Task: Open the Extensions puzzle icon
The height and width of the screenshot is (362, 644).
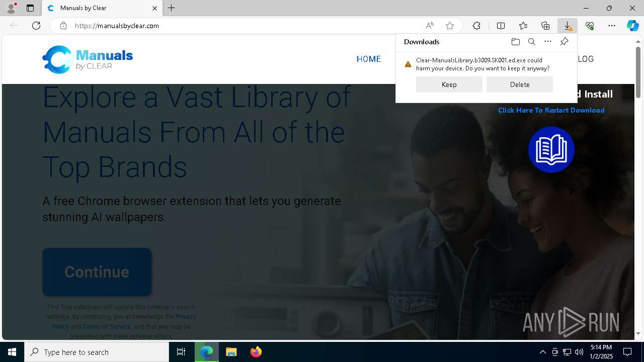Action: coord(476,26)
